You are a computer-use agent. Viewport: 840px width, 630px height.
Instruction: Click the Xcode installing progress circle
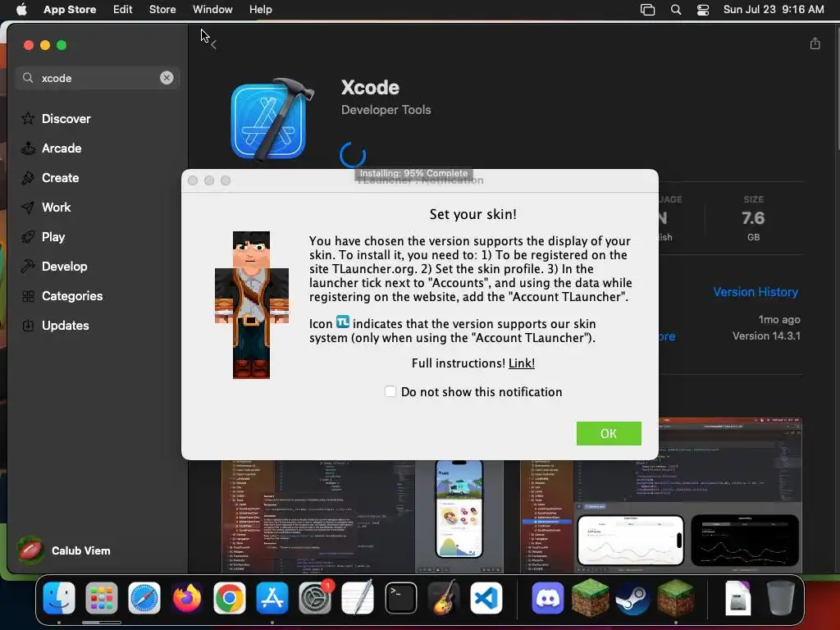353,155
